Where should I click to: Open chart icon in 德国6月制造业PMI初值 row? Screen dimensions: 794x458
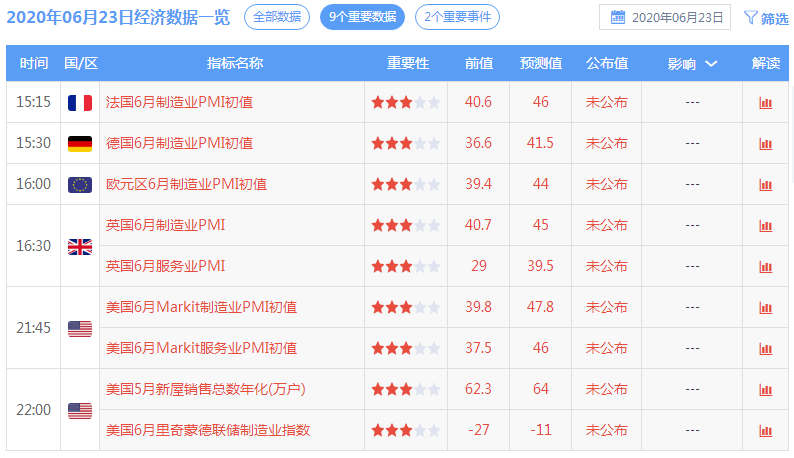765,144
